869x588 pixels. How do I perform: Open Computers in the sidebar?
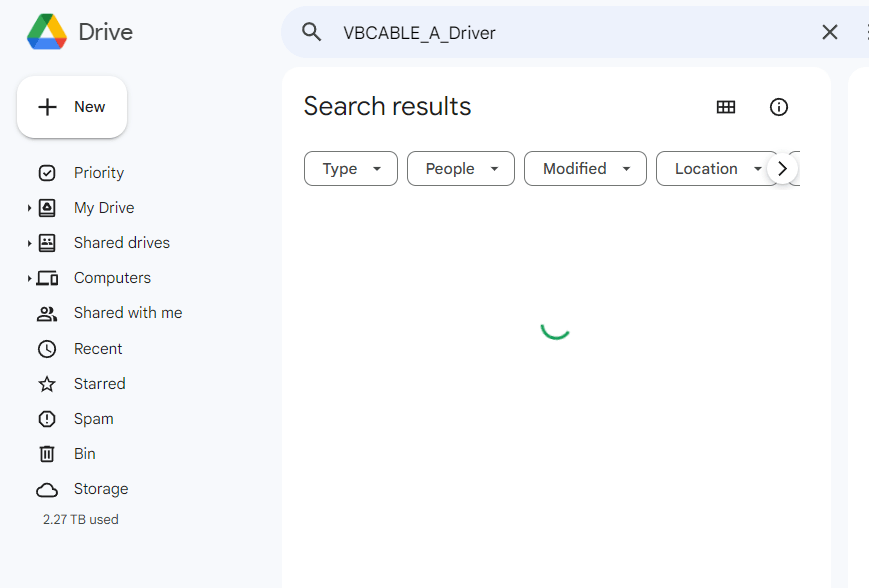tap(113, 278)
